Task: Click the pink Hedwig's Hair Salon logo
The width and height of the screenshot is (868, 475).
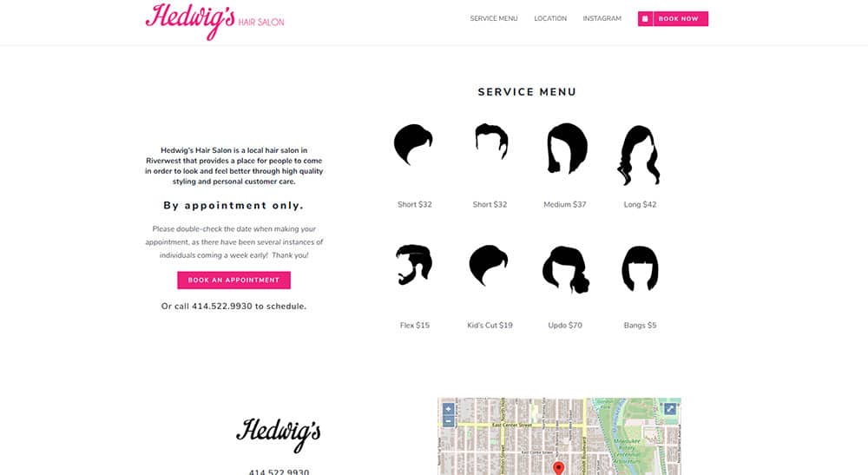Action: [214, 21]
